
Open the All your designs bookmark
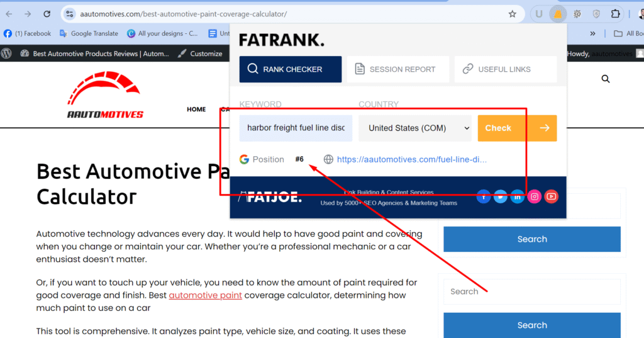point(162,33)
